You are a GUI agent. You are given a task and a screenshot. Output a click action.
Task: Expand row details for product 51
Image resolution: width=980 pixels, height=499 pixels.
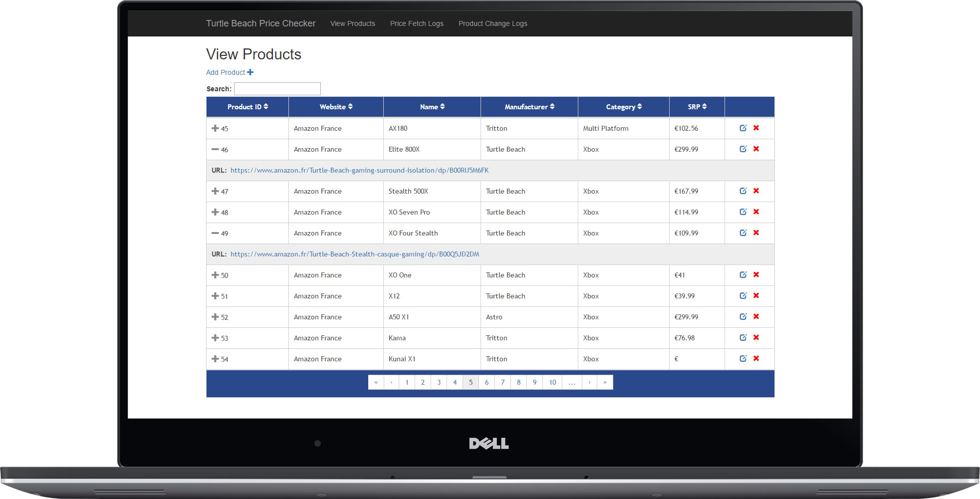pos(215,296)
